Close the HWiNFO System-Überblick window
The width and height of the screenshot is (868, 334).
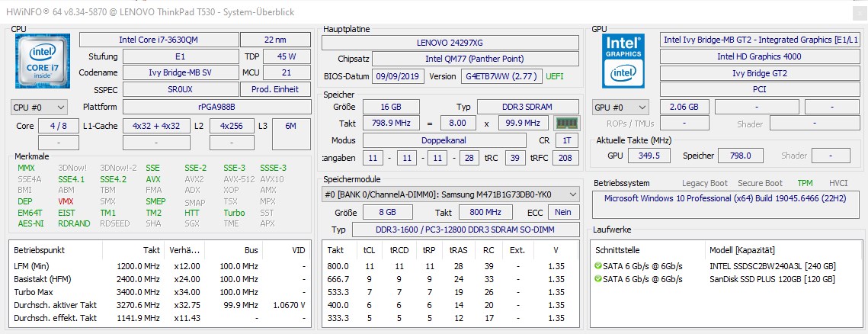click(x=859, y=11)
